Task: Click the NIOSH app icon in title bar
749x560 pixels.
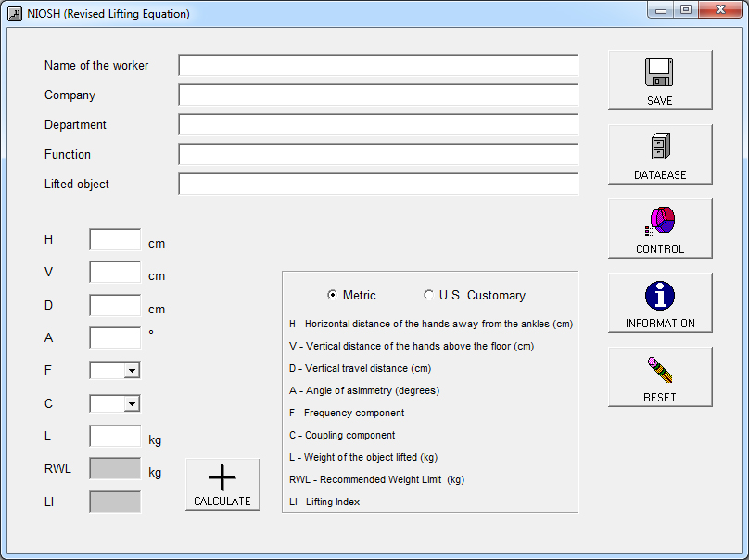Action: point(14,13)
